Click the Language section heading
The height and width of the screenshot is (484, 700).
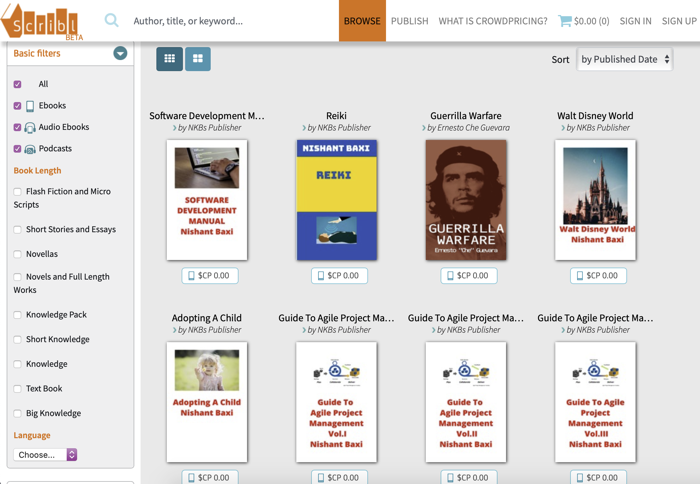coord(32,435)
